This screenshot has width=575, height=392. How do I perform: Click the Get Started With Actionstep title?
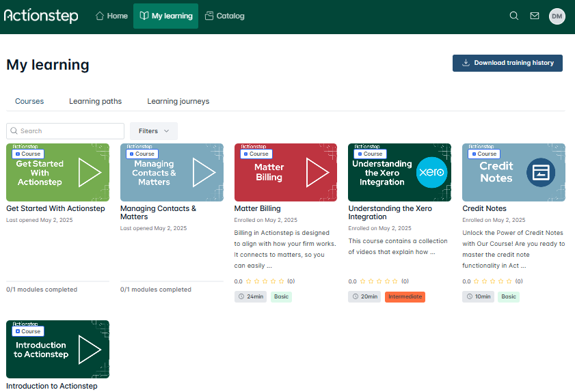pyautogui.click(x=55, y=208)
